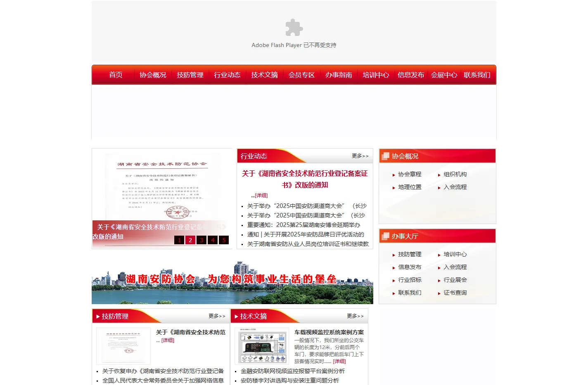Viewport: 588px width, 385px height.
Task: Click the red arrow bullet beside 协会章程
Action: point(394,175)
